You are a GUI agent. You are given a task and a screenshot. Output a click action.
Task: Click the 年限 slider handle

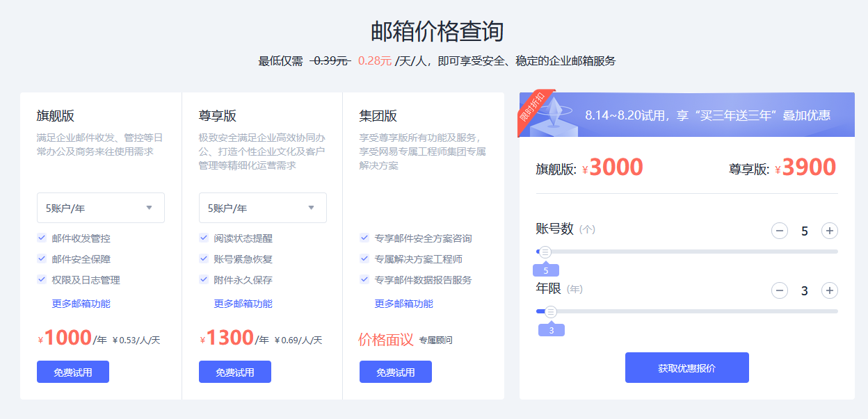pos(551,312)
